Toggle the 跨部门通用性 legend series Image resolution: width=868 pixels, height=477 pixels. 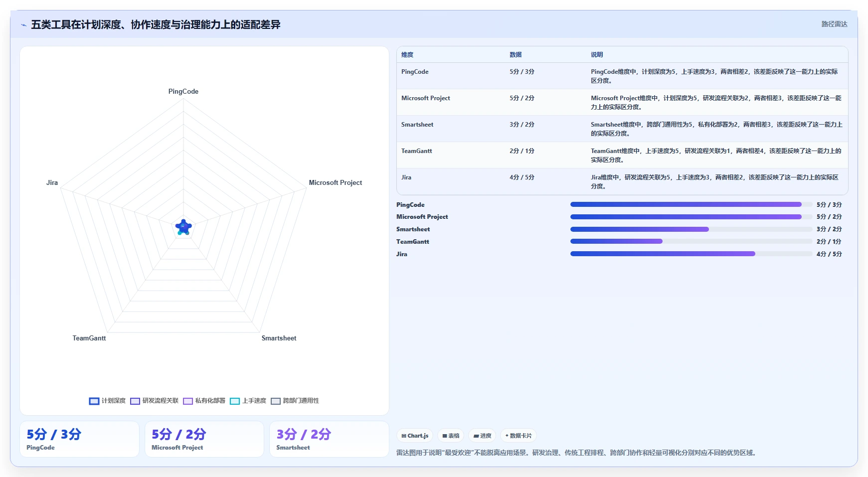pyautogui.click(x=295, y=401)
